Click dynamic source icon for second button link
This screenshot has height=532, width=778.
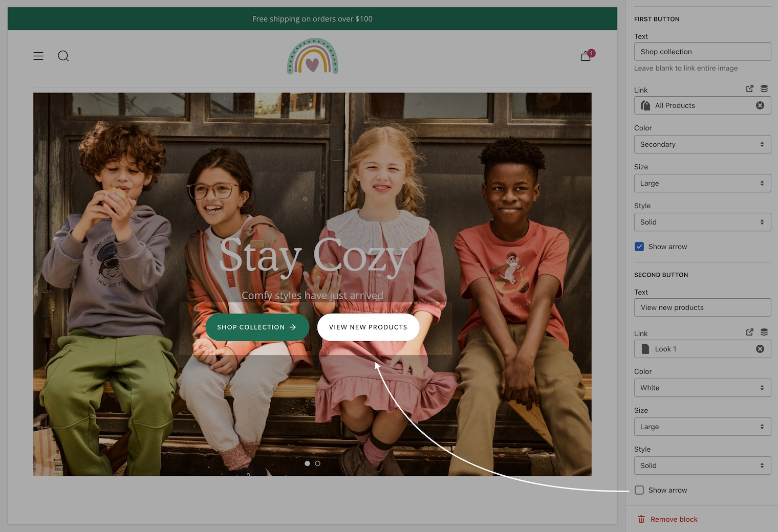point(764,332)
